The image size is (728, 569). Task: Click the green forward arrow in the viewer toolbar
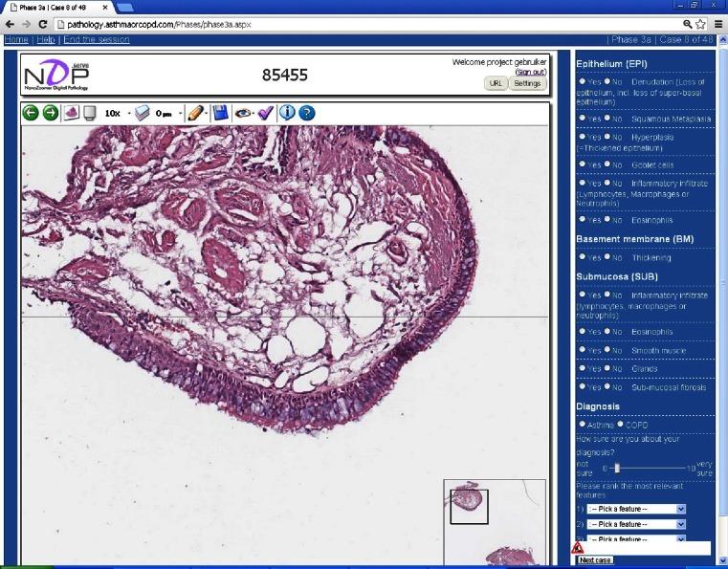(51, 113)
